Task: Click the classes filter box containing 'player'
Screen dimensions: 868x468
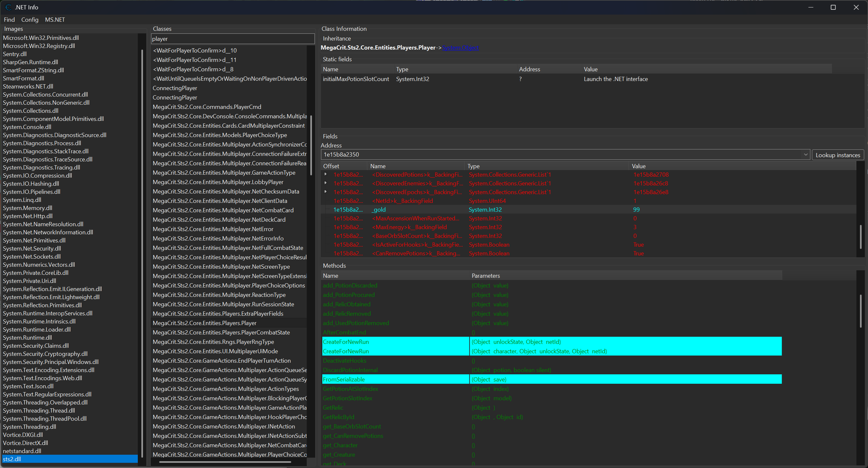Action: click(x=232, y=39)
